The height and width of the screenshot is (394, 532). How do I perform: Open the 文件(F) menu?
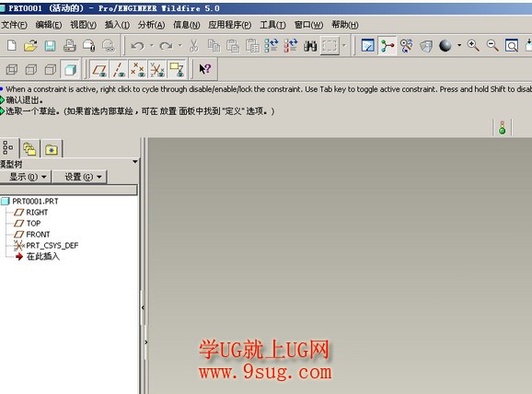pos(14,25)
